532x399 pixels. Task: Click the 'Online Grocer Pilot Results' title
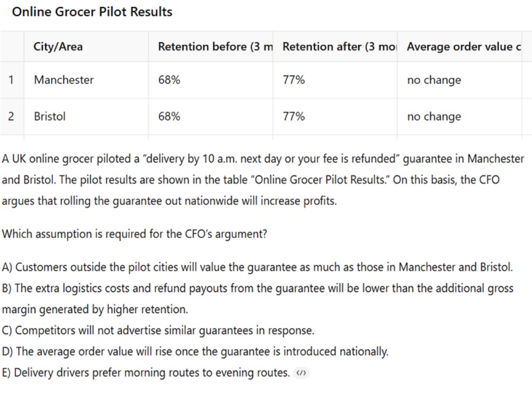[92, 12]
